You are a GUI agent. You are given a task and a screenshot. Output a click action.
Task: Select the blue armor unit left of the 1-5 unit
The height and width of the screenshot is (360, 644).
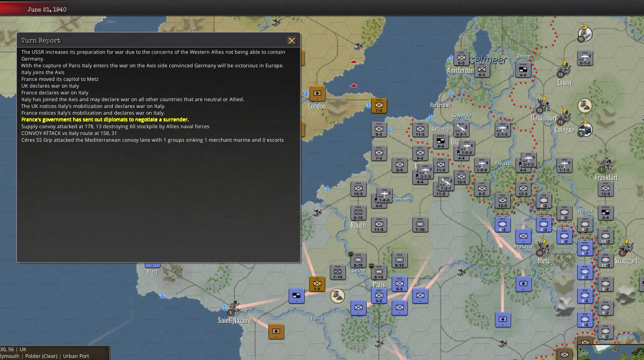point(296,296)
